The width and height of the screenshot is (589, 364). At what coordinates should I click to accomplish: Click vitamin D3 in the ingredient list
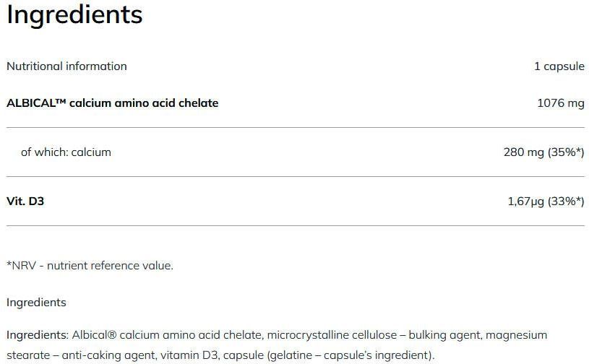[x=189, y=355]
